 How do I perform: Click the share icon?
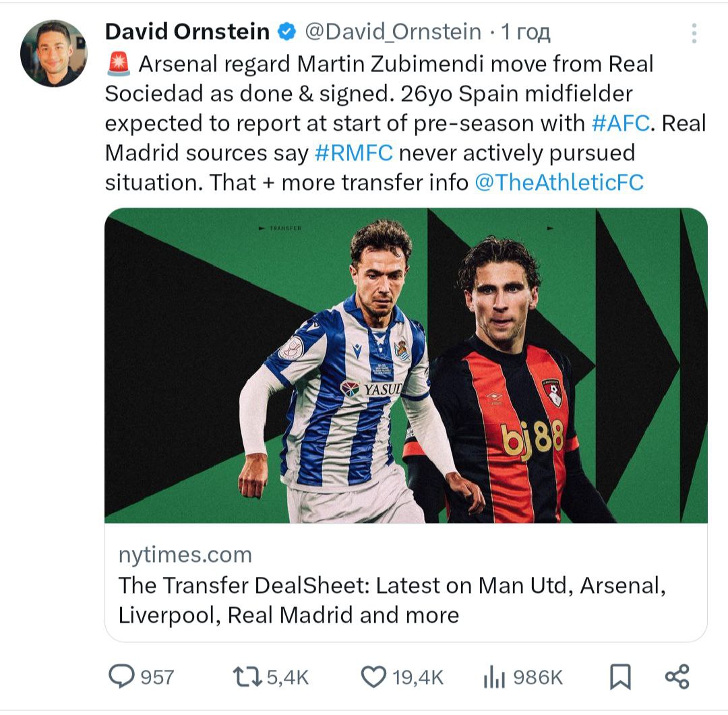point(677,677)
